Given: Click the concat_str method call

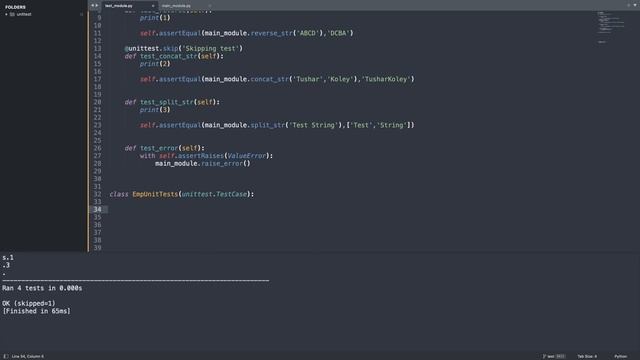Looking at the screenshot, I should tap(270, 79).
